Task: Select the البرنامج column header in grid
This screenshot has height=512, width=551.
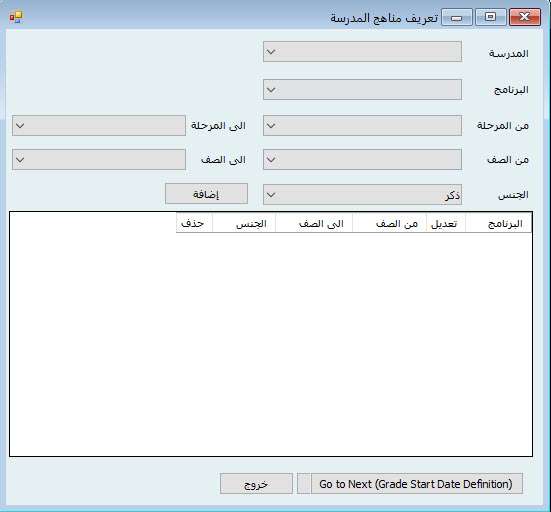Action: point(499,223)
